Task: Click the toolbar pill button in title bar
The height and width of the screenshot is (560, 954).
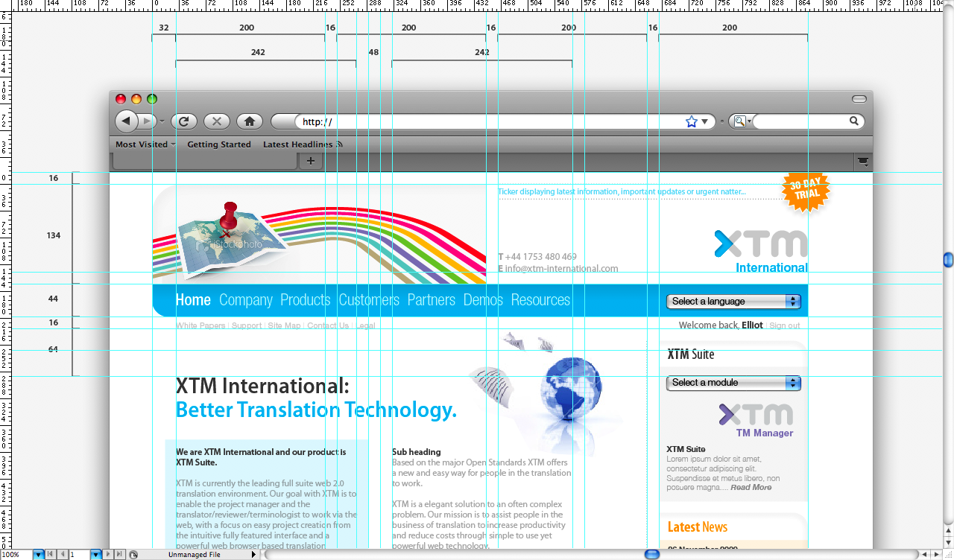Action: tap(859, 99)
